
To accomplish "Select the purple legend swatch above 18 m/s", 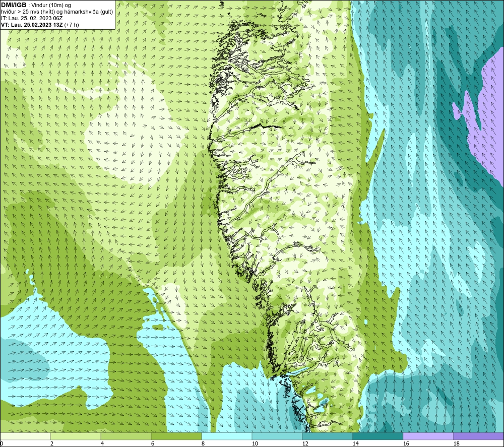I will [478, 436].
